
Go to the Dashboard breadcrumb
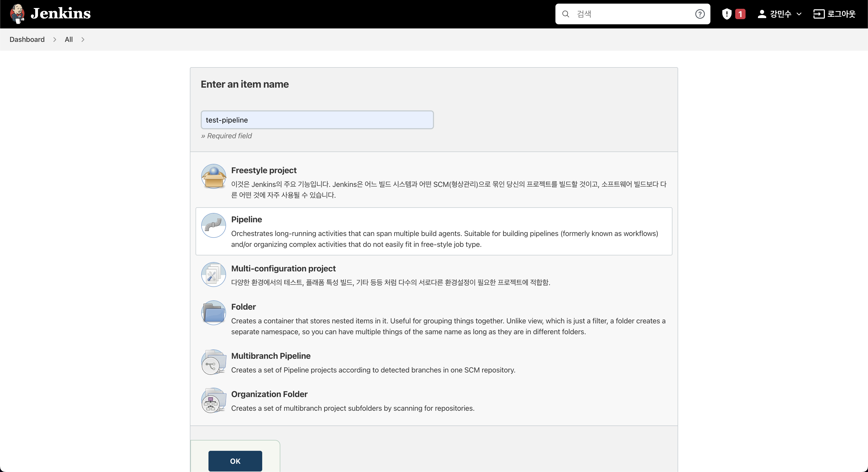27,40
